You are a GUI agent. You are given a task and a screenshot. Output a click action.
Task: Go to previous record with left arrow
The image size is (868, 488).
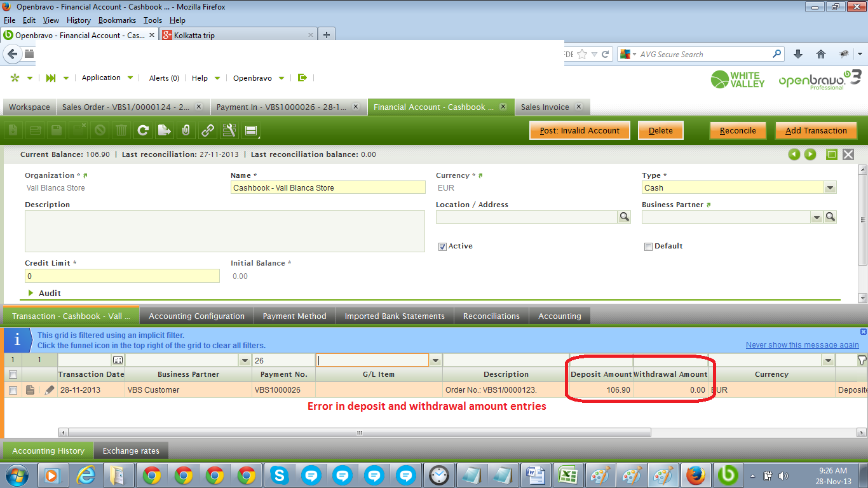[794, 154]
